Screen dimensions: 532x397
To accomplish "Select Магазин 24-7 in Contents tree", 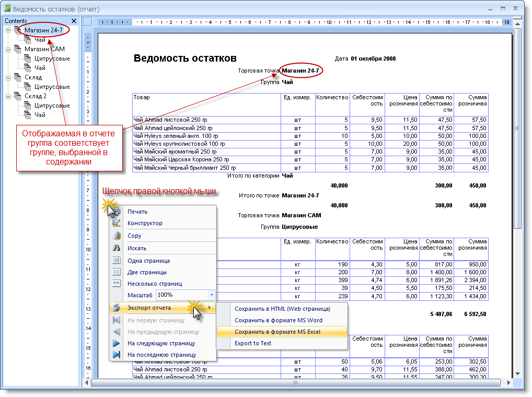I will 43,30.
